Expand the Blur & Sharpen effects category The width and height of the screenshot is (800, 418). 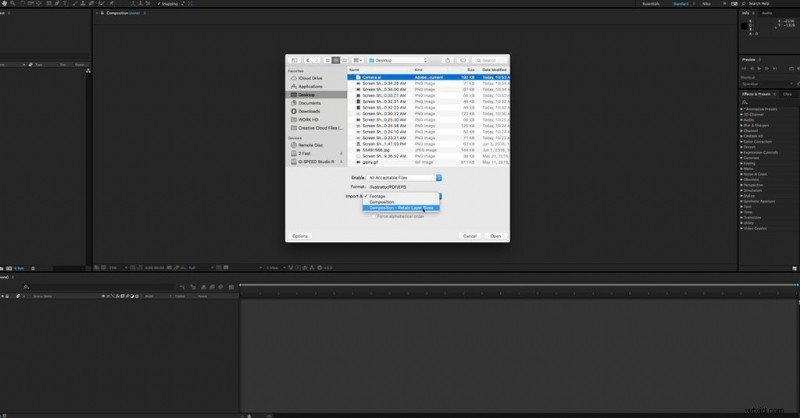pyautogui.click(x=742, y=126)
